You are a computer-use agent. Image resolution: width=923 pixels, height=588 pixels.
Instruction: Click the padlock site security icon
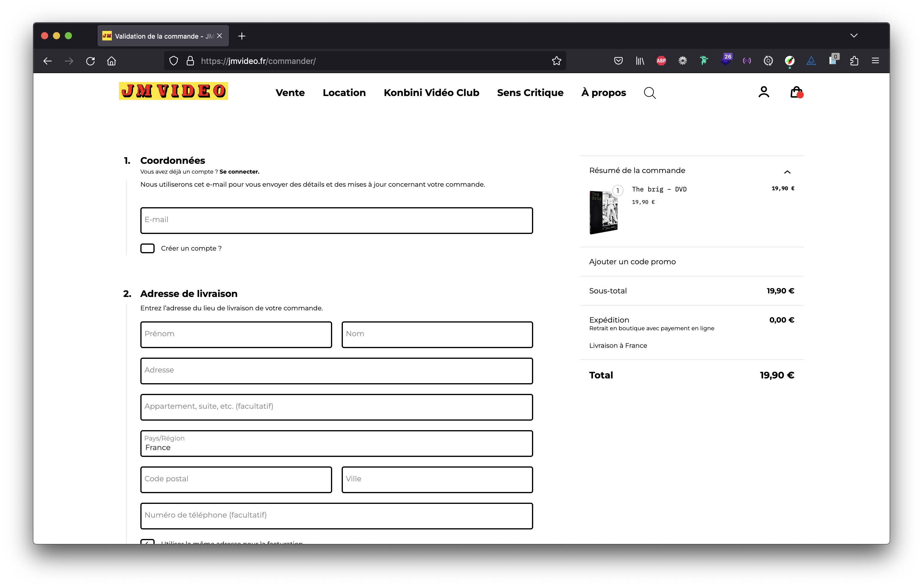tap(190, 61)
